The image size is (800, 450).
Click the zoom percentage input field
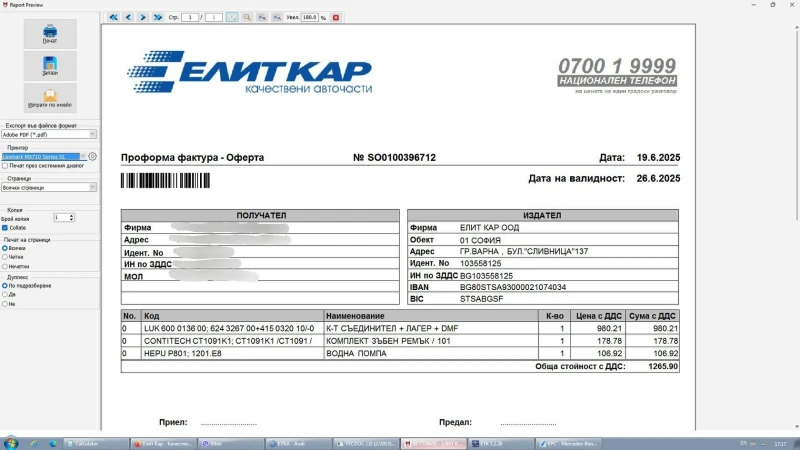click(309, 17)
